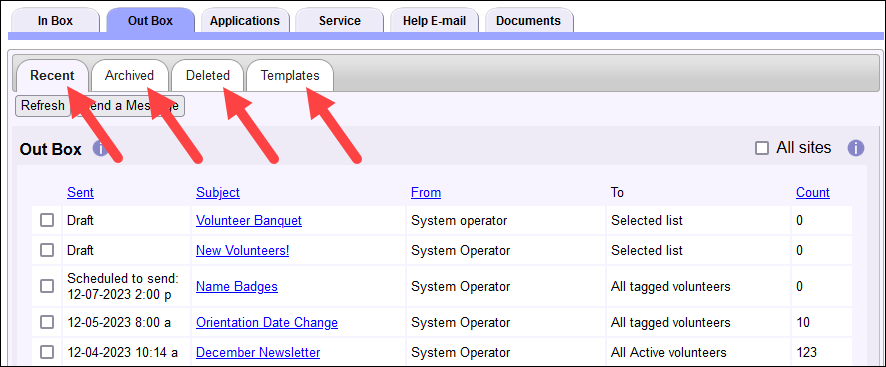Image resolution: width=886 pixels, height=367 pixels.
Task: Open the Help E-mail tab
Action: click(x=435, y=21)
